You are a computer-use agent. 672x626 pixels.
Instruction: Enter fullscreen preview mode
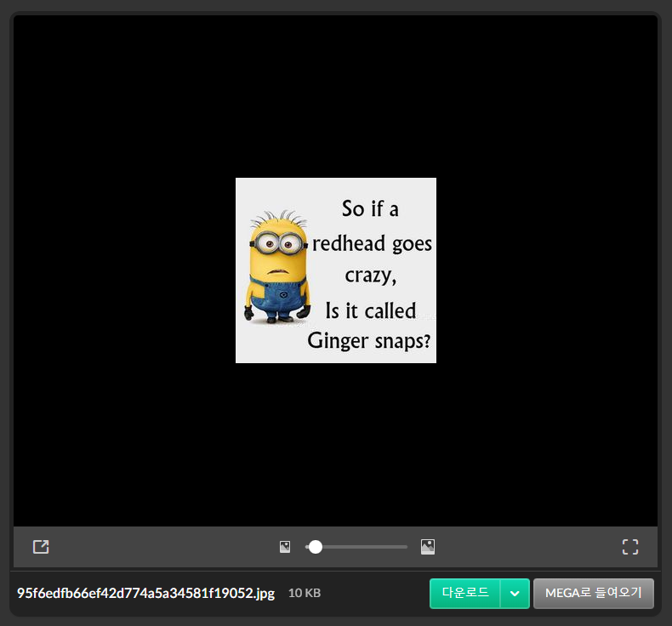point(630,547)
